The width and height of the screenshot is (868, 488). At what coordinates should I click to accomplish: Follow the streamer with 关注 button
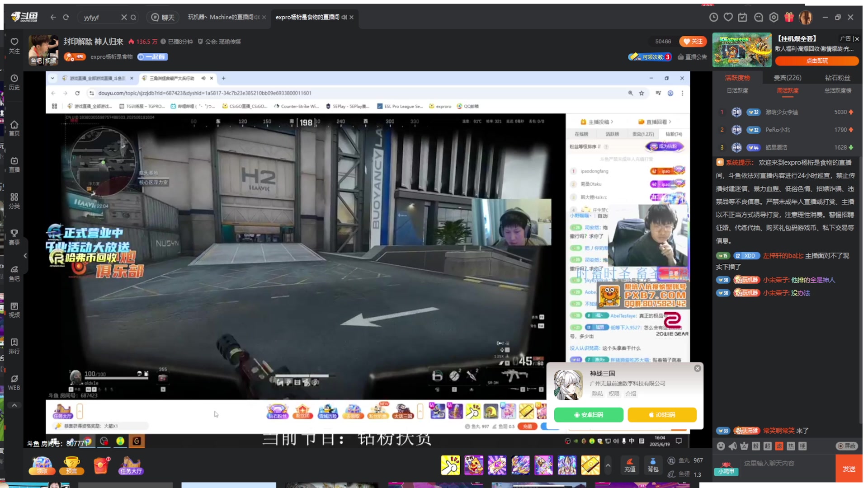point(693,42)
